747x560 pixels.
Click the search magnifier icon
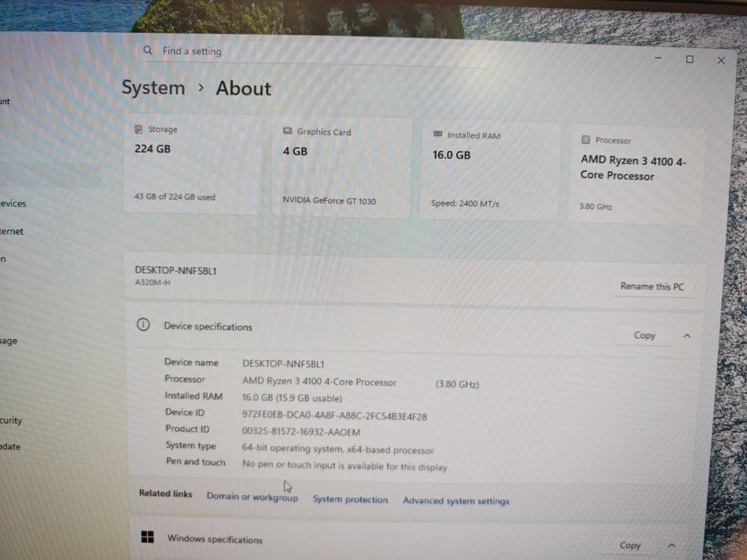(147, 50)
